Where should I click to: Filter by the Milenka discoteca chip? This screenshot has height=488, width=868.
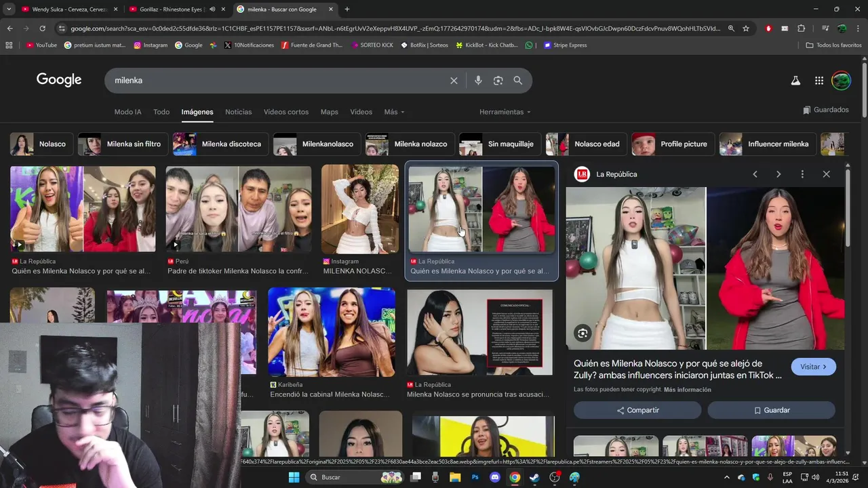coord(220,144)
